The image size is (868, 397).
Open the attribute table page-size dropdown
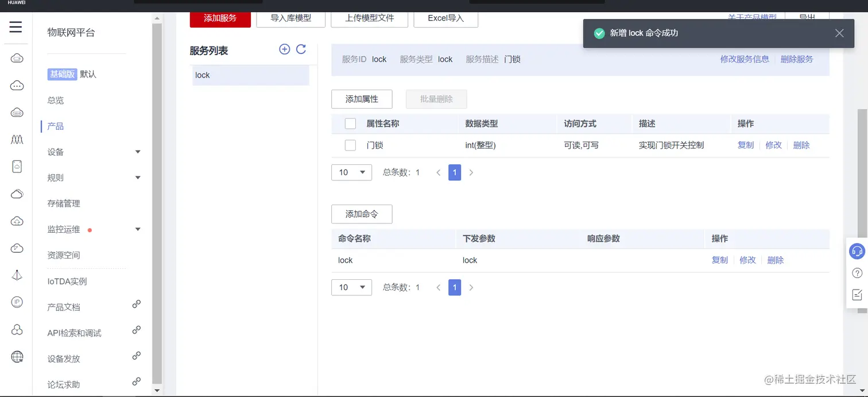pos(351,172)
